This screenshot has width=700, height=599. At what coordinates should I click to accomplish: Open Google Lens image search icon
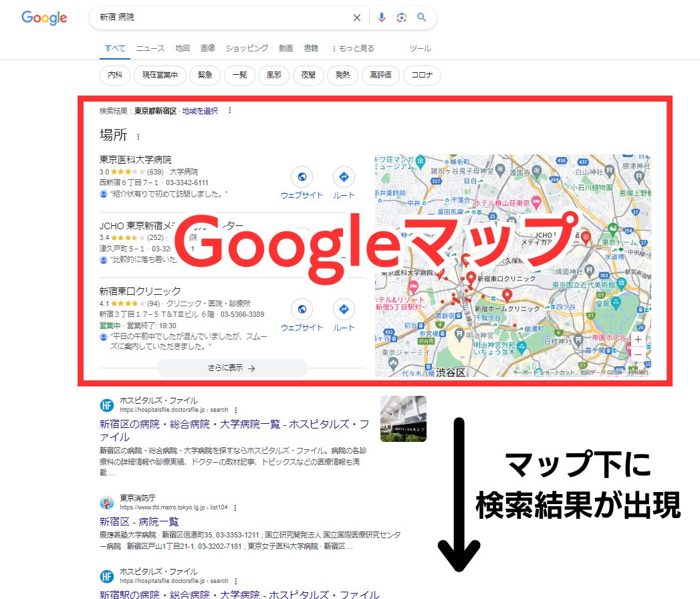(401, 17)
